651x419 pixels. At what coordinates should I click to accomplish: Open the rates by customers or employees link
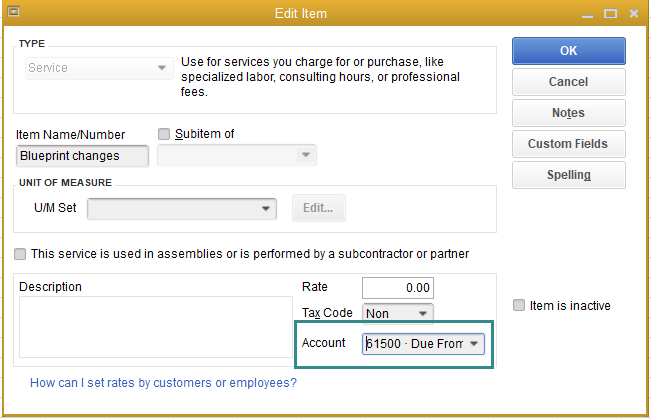click(163, 382)
